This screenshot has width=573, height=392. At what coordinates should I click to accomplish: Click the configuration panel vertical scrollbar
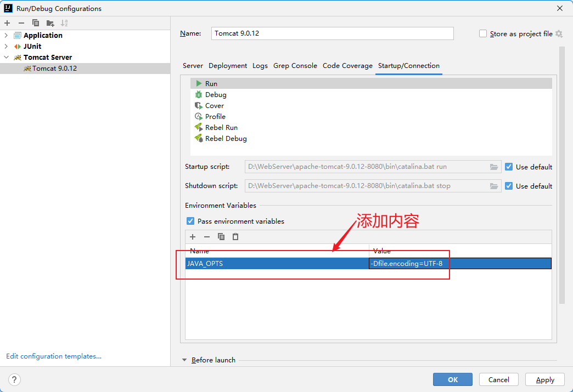(562, 175)
